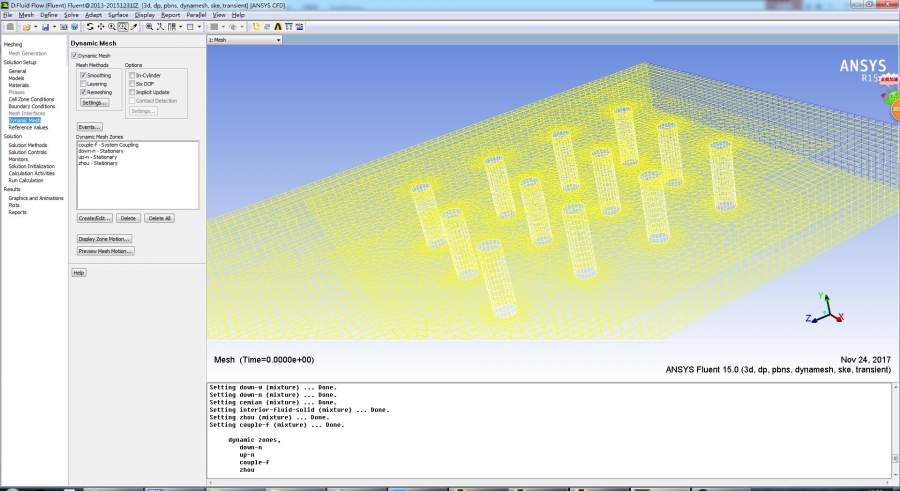Image resolution: width=900 pixels, height=491 pixels.
Task: Select Models in navigation tree
Action: (x=16, y=78)
